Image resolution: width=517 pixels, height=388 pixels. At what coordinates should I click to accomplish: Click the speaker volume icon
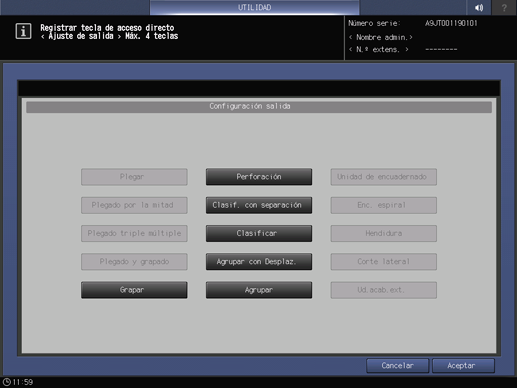pyautogui.click(x=479, y=7)
